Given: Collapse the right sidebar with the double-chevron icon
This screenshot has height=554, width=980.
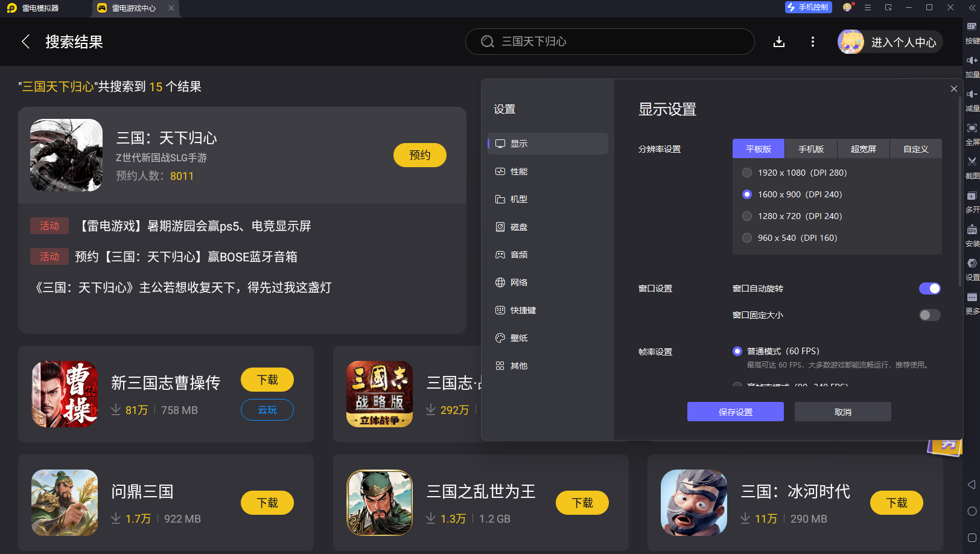Looking at the screenshot, I should (972, 8).
